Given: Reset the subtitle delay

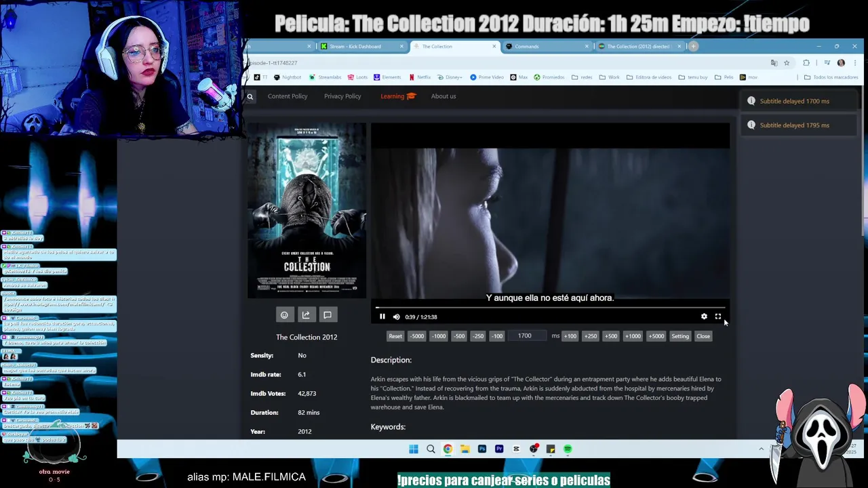Looking at the screenshot, I should coord(395,336).
